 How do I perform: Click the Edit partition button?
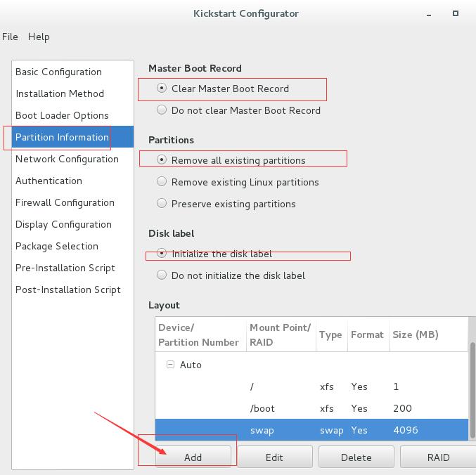pos(275,457)
